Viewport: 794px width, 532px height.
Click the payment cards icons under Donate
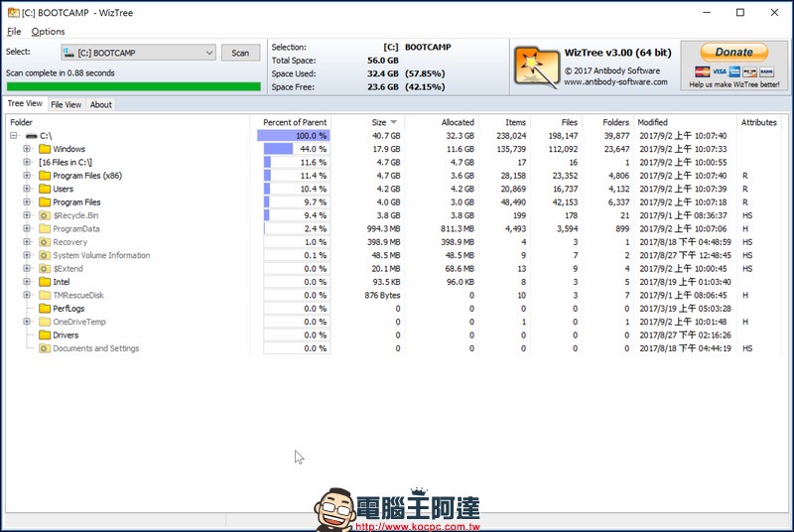pos(734,71)
